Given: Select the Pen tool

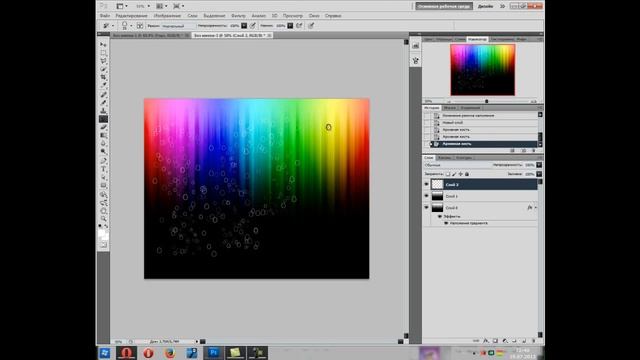Looking at the screenshot, I should [x=104, y=161].
